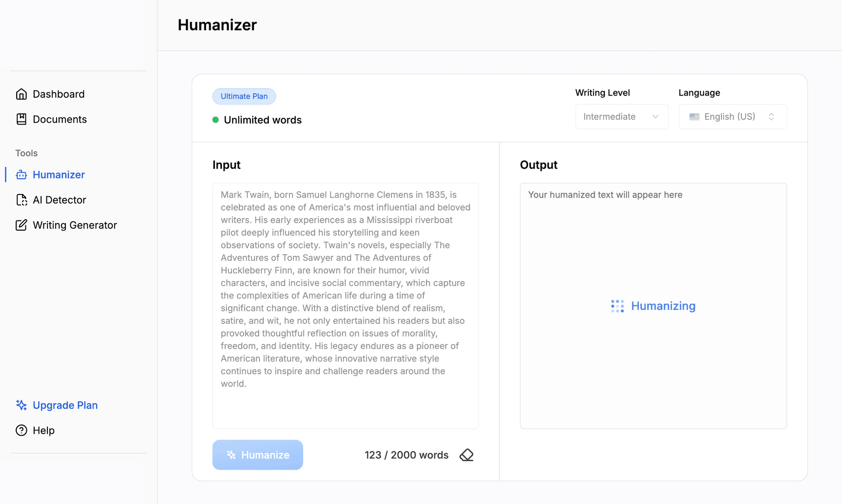Click the Help question mark icon
Image resolution: width=842 pixels, height=504 pixels.
coord(21,430)
